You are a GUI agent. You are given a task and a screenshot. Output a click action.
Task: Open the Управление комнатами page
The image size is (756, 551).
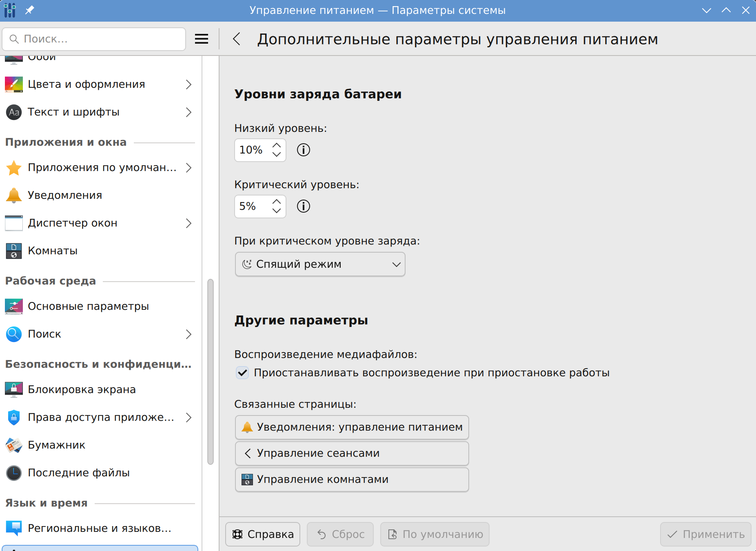[x=352, y=480]
